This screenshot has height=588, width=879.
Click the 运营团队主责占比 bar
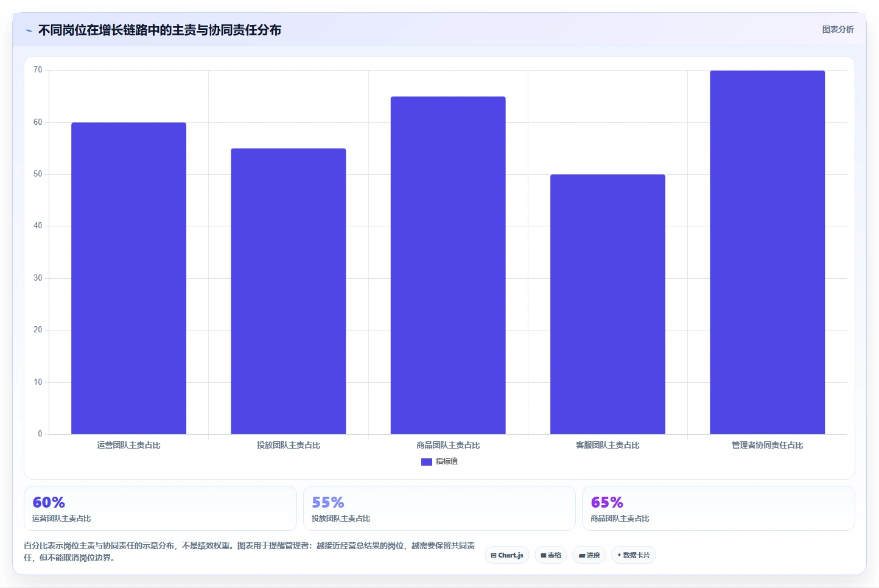128,278
